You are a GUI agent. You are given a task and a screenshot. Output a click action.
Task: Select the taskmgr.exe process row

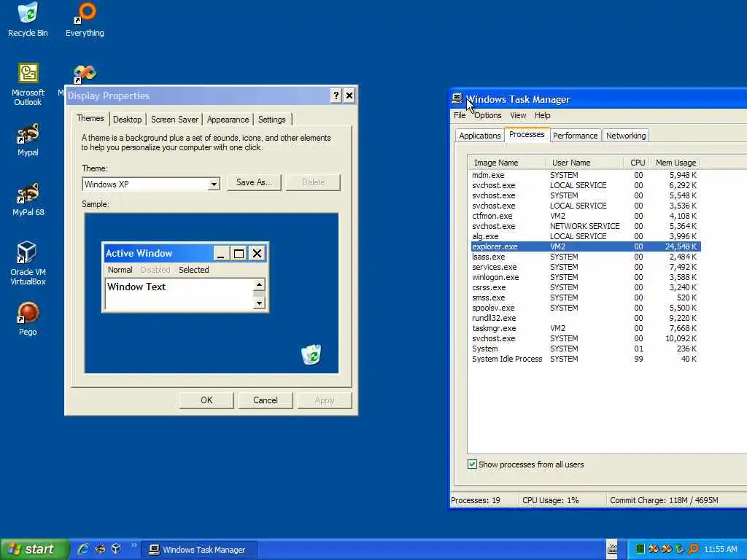point(586,329)
